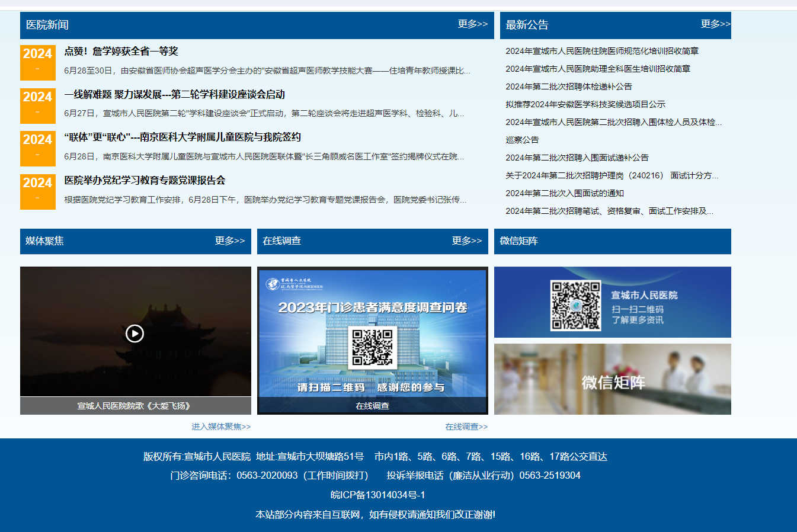Image resolution: width=797 pixels, height=532 pixels.
Task: Click the 2024 date badge beside 点赞 news
Action: tap(37, 62)
